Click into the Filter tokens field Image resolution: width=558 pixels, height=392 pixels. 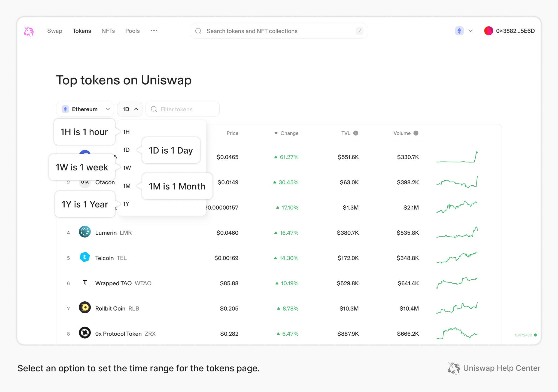(x=183, y=109)
